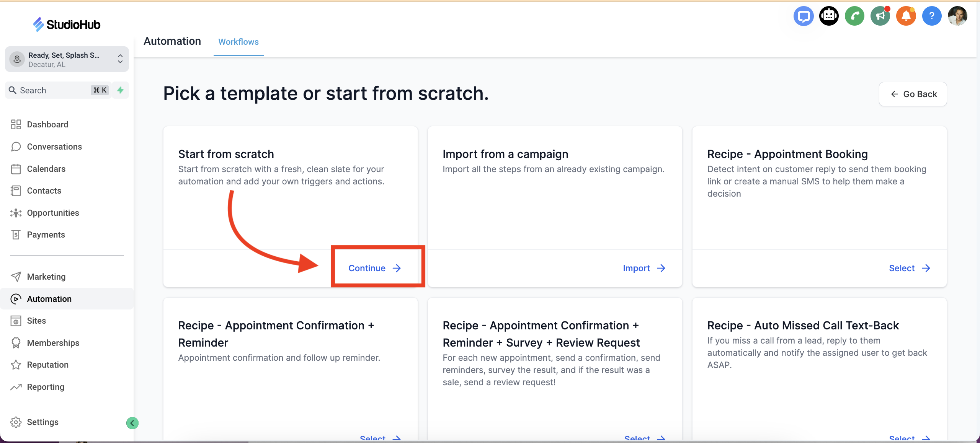Viewport: 980px width, 443px height.
Task: Select the Appointment Booking recipe
Action: (909, 268)
